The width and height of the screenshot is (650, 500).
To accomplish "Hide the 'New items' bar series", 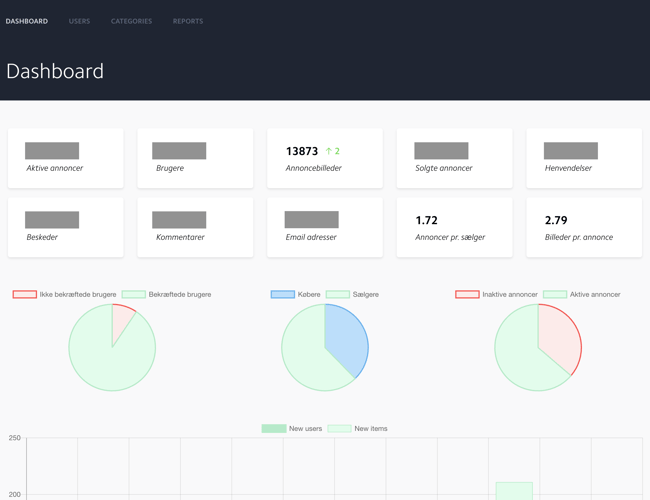I will (x=339, y=429).
